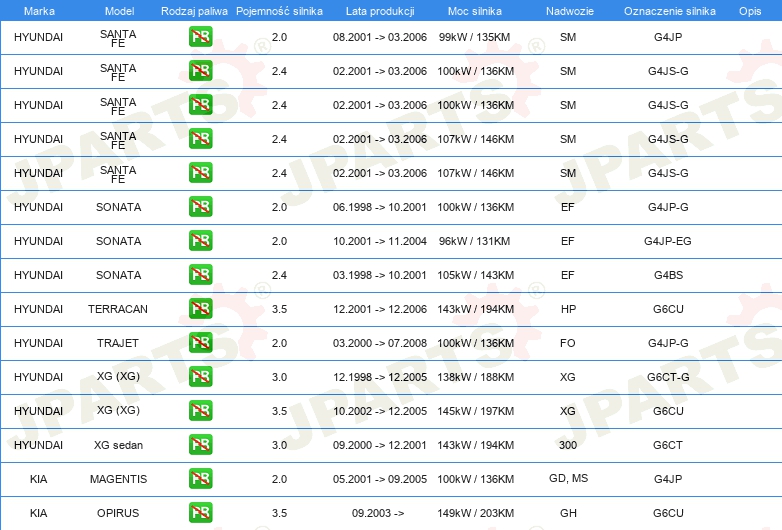Click the Pojemność silnika column header

pos(279,11)
